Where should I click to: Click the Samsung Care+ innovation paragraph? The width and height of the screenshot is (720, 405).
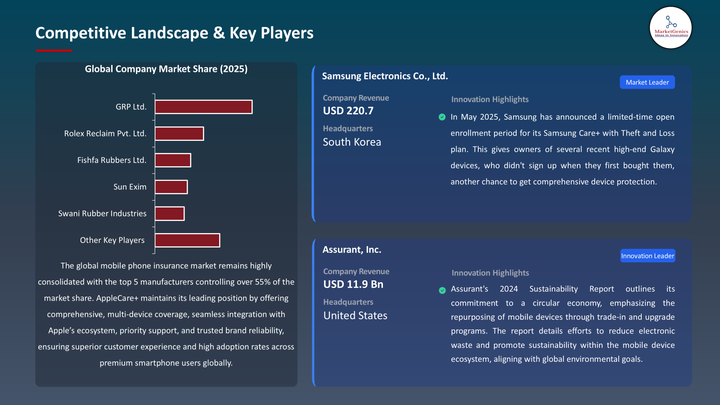coord(562,149)
